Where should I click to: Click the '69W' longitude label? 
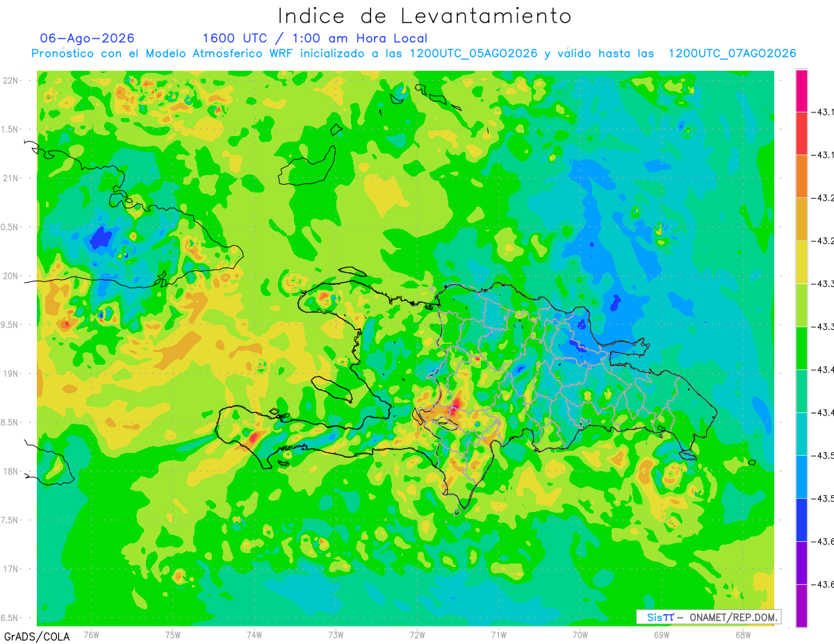(x=662, y=635)
